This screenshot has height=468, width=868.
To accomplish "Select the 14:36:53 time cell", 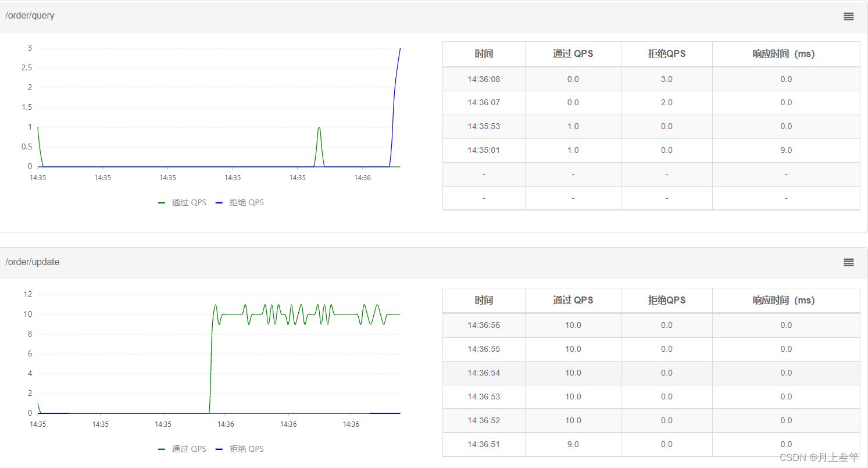I will tap(484, 396).
